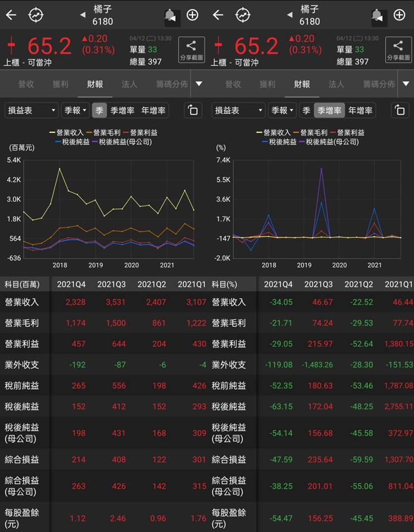
Task: Rotate the left chart with the rotate icon
Action: (192, 110)
